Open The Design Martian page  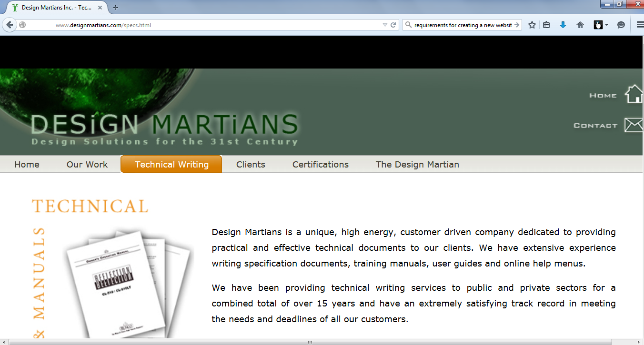click(417, 165)
